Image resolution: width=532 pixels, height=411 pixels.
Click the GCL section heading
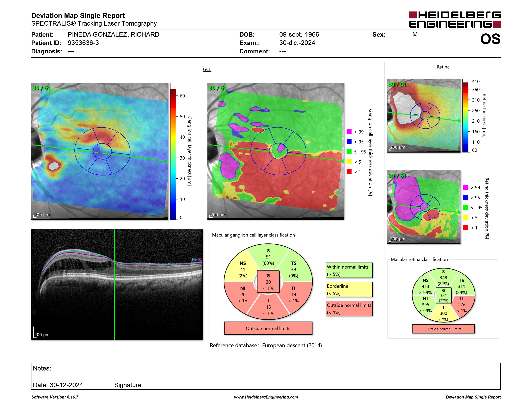[207, 69]
